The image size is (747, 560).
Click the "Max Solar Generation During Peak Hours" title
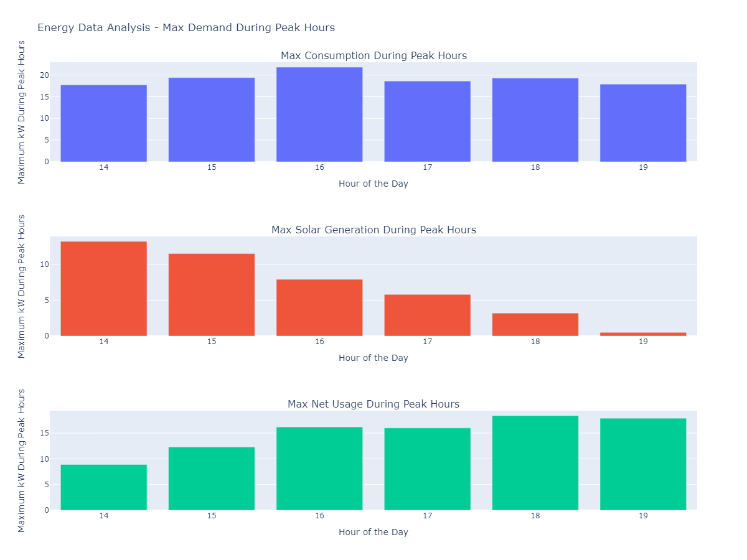coord(374,230)
